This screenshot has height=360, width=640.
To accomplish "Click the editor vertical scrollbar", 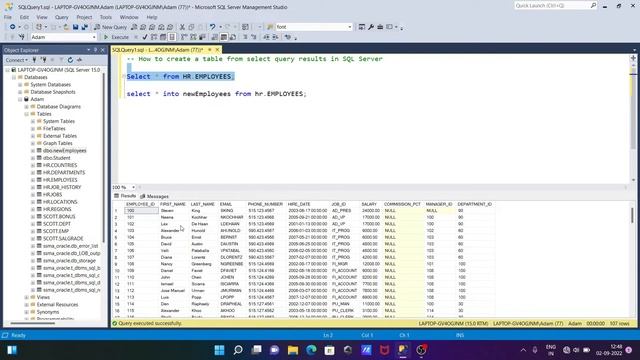I will click(633, 118).
